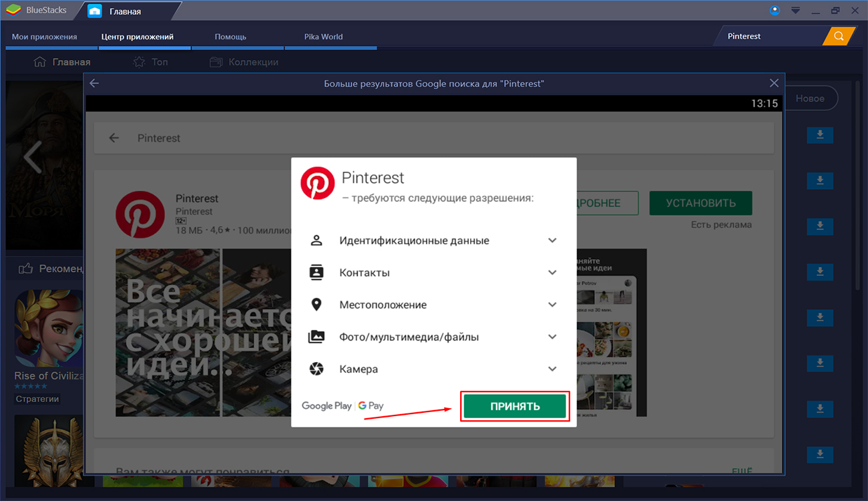Click the "Есть реклама" note under the install button

[721, 225]
